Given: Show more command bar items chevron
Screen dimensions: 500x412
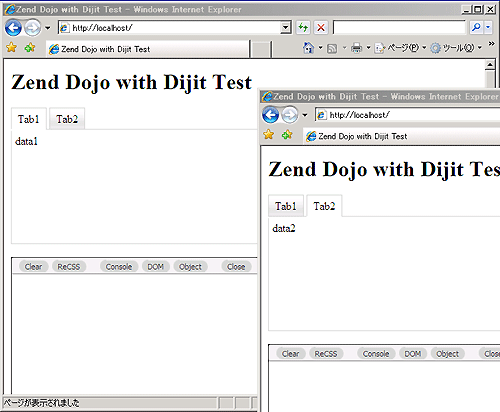Looking at the screenshot, I should (491, 44).
